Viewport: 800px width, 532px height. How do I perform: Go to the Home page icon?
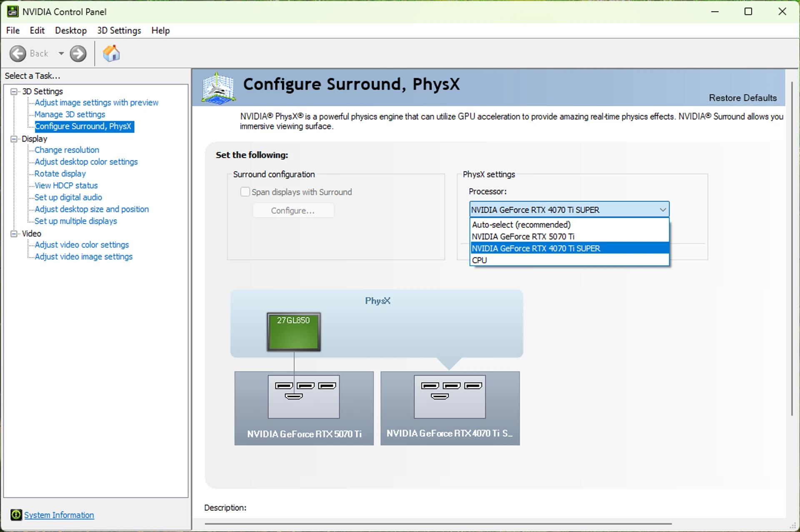pos(111,53)
